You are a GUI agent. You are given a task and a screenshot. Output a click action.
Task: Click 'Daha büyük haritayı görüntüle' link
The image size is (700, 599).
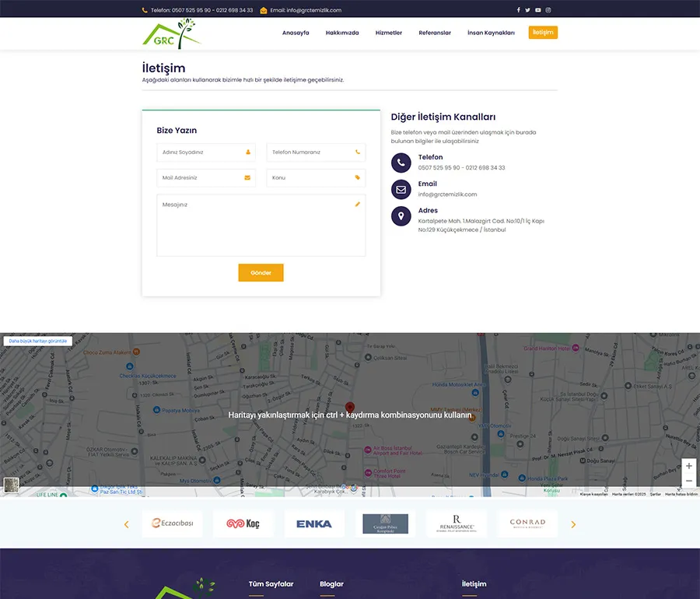[38, 341]
